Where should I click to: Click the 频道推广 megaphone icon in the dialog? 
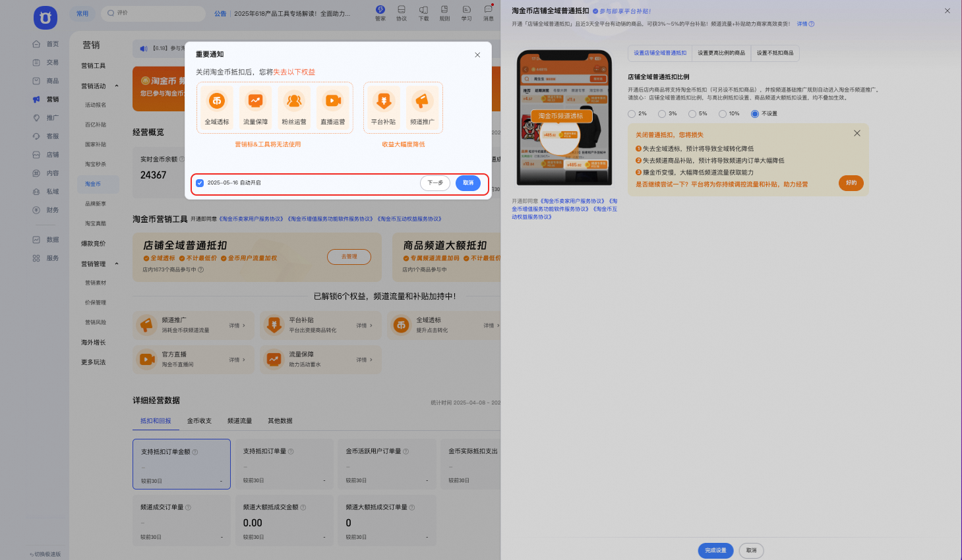pos(422,101)
